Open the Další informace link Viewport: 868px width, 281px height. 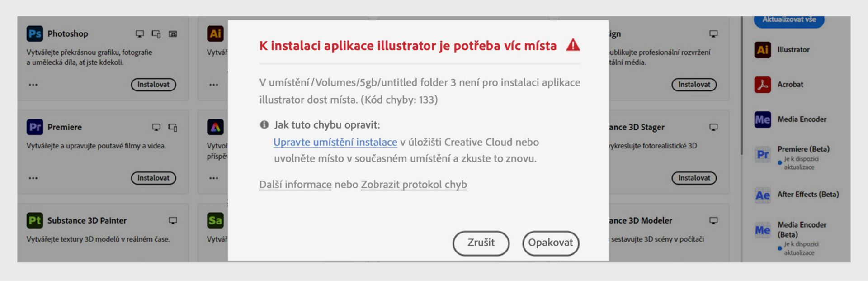click(295, 185)
